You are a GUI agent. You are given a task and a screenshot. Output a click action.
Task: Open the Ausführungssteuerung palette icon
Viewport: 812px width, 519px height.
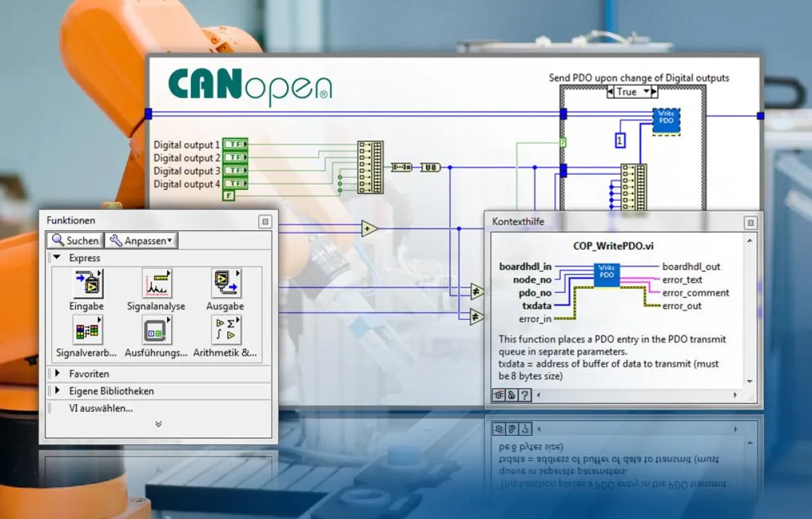pyautogui.click(x=156, y=331)
